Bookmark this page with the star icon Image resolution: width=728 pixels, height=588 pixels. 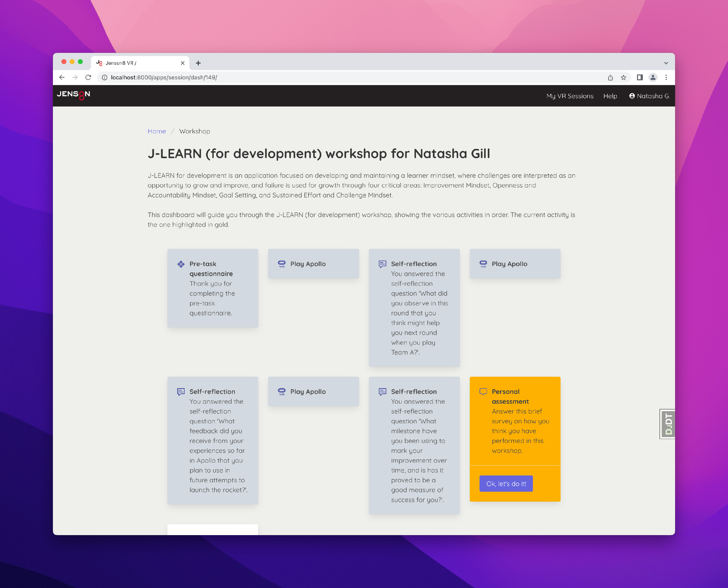(623, 78)
